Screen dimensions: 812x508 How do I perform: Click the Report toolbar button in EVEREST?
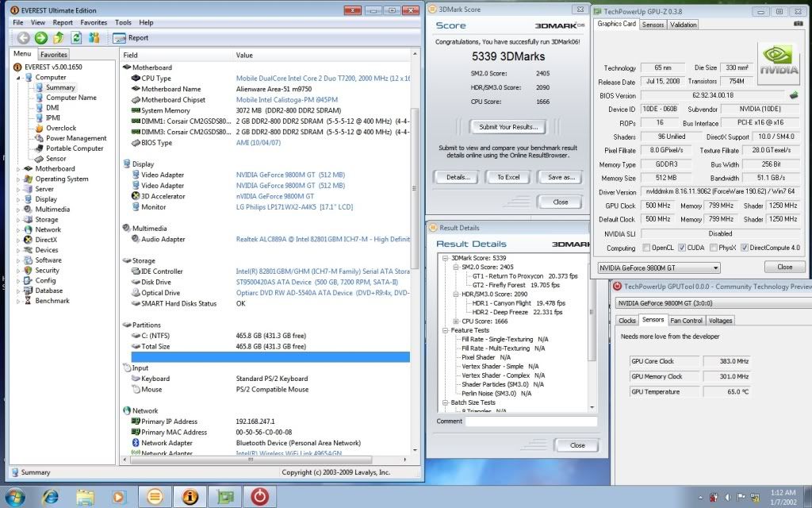pos(131,38)
